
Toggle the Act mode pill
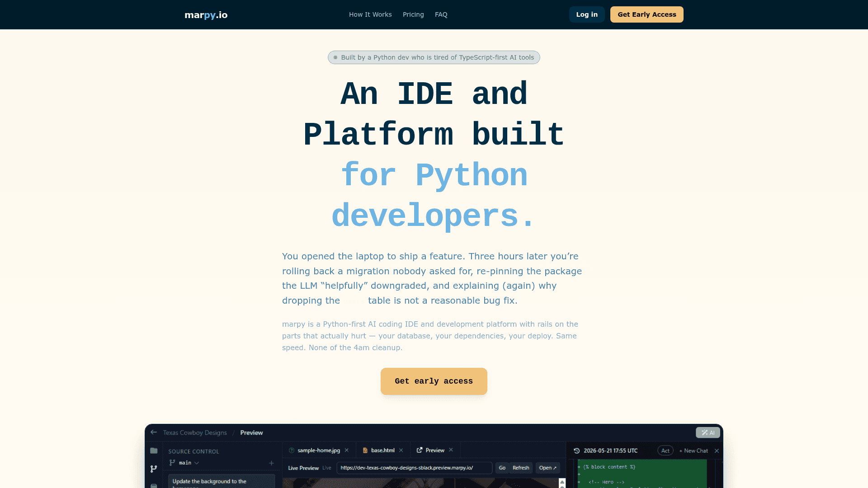[665, 451]
